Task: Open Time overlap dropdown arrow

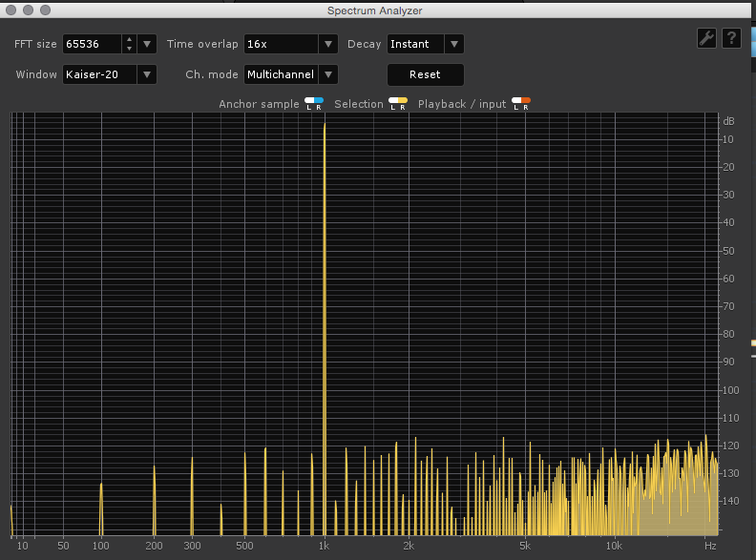Action: pyautogui.click(x=328, y=44)
